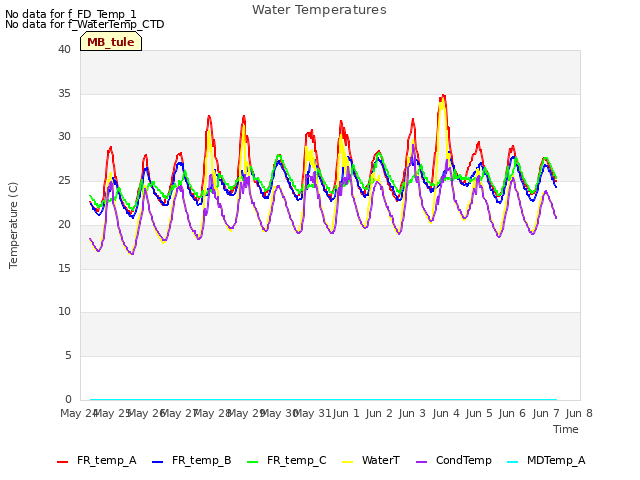The width and height of the screenshot is (640, 480).
Task: Click the Jun 5 x-axis tick label
Action: pos(479,413)
